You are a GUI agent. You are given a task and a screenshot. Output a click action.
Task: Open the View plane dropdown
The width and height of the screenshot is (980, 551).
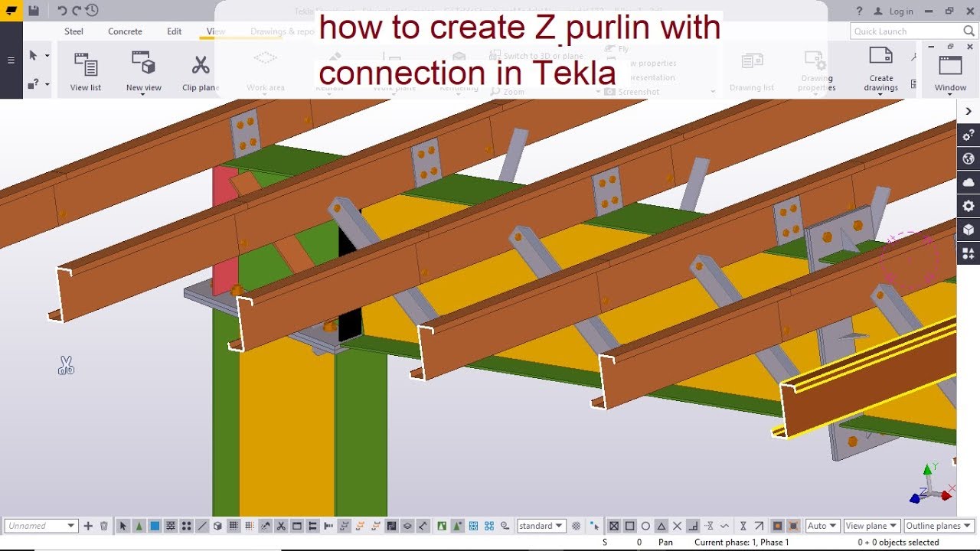click(x=871, y=526)
